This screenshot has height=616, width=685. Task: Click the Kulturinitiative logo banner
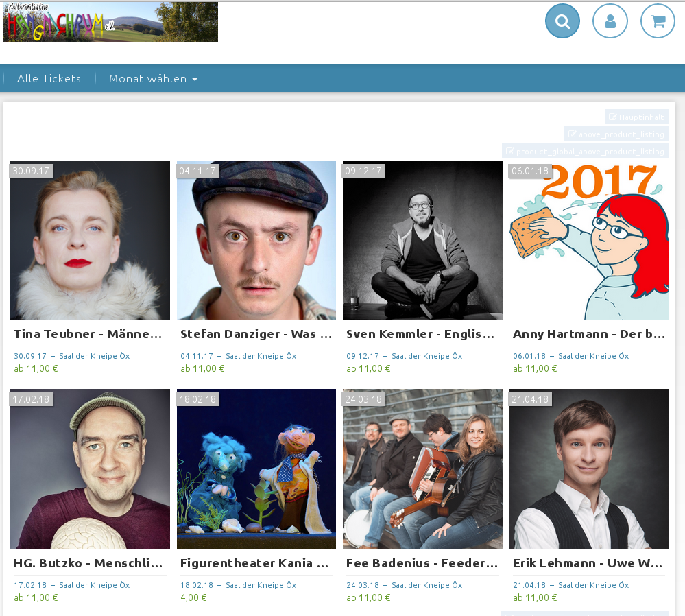pos(110,22)
